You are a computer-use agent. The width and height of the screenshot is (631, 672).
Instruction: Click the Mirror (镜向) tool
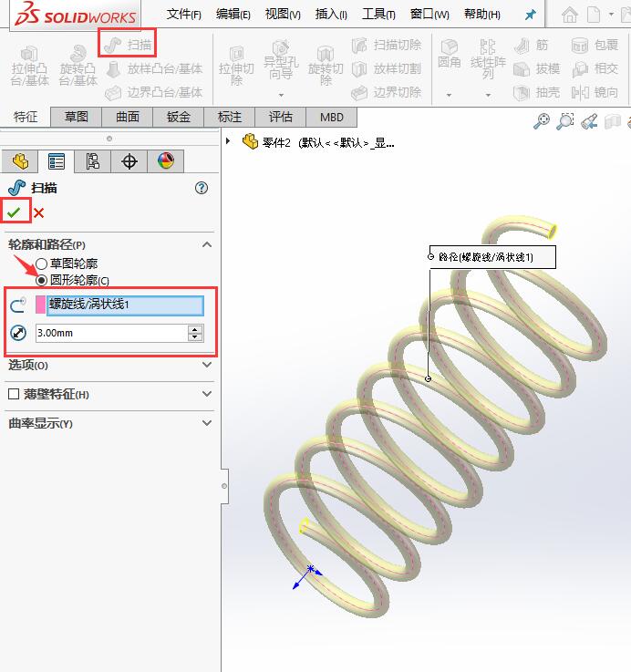tap(595, 92)
